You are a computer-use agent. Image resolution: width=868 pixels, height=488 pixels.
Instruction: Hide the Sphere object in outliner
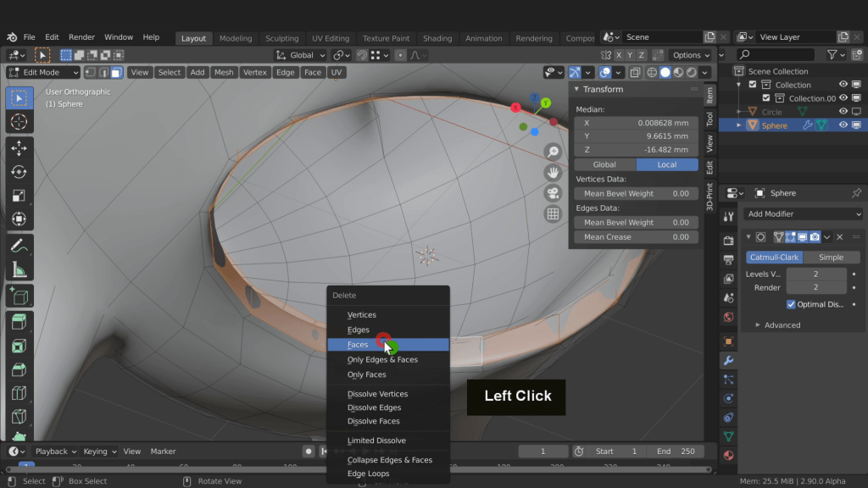(843, 125)
